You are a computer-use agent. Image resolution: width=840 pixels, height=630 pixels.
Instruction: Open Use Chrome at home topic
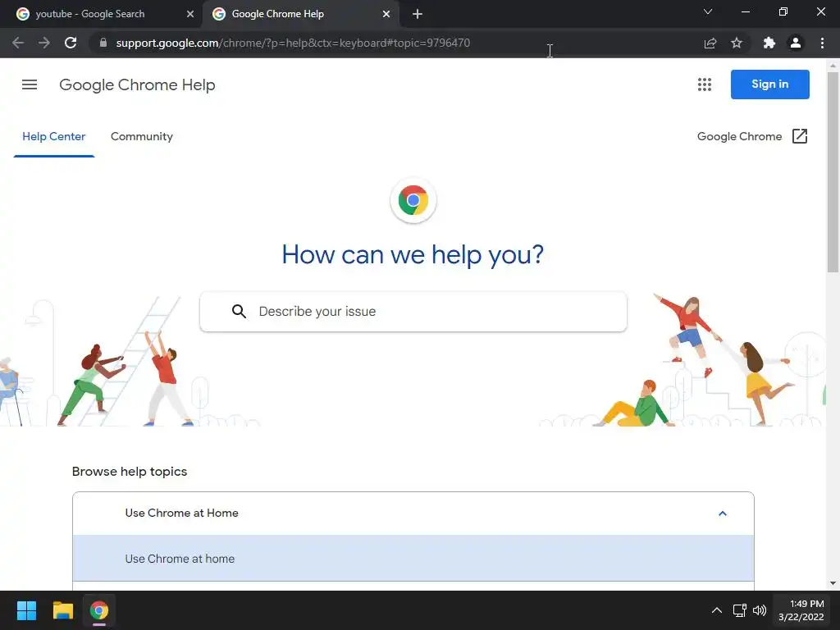[413, 558]
